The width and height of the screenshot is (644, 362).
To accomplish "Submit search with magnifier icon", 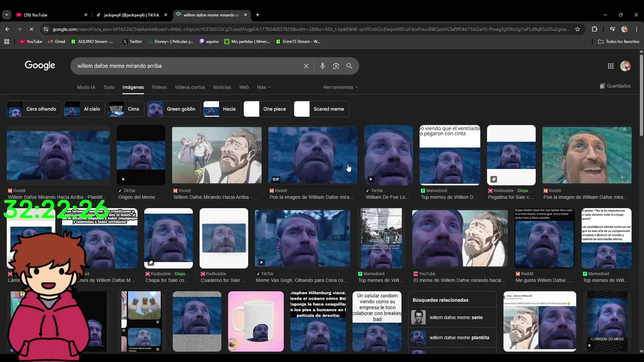I will click(349, 66).
